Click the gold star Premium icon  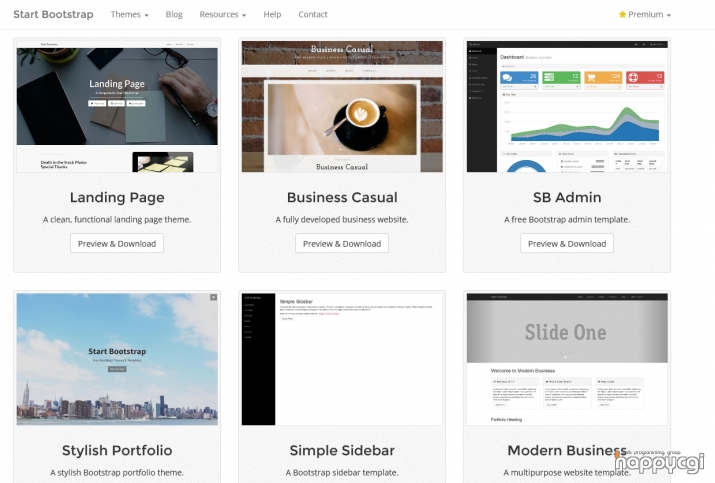point(622,15)
